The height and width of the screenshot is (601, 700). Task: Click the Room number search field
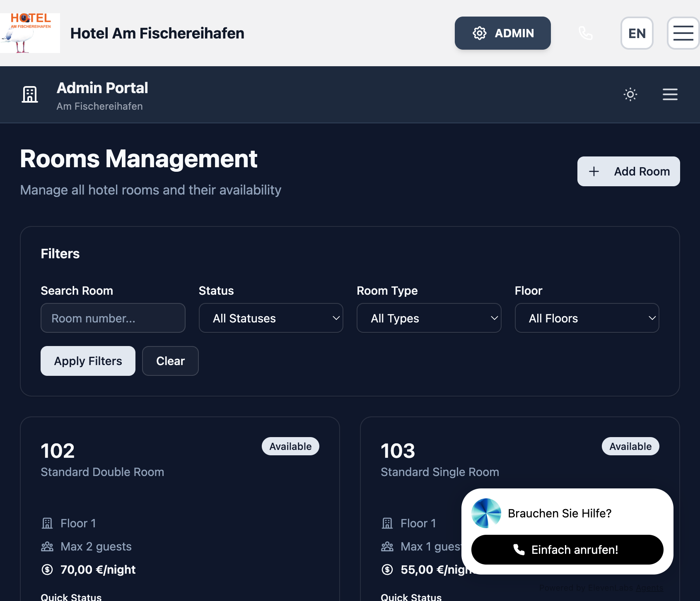[113, 318]
